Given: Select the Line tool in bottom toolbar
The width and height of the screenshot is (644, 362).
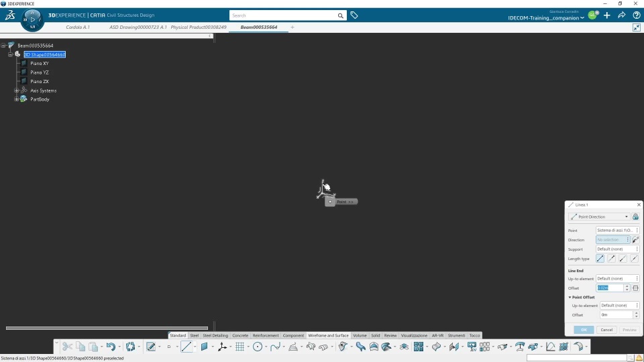Looking at the screenshot, I should (186, 347).
